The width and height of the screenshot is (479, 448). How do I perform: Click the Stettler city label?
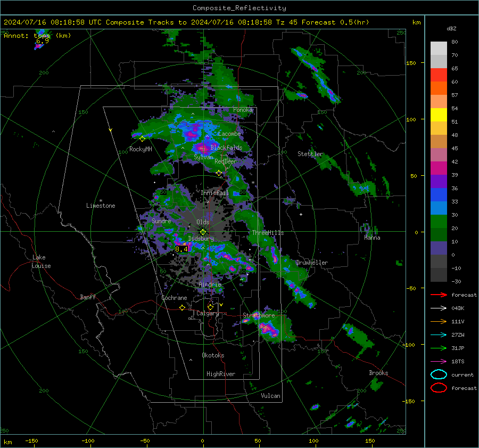pos(310,154)
